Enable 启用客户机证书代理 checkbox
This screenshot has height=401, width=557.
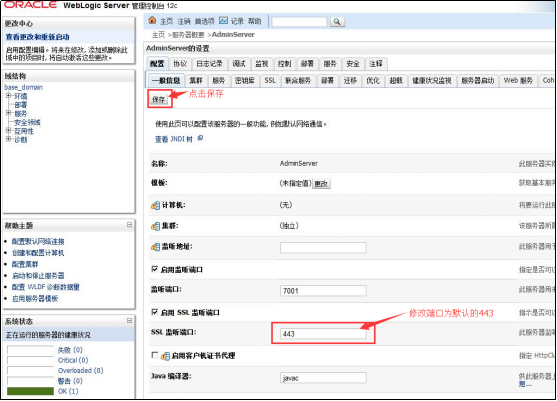point(155,355)
